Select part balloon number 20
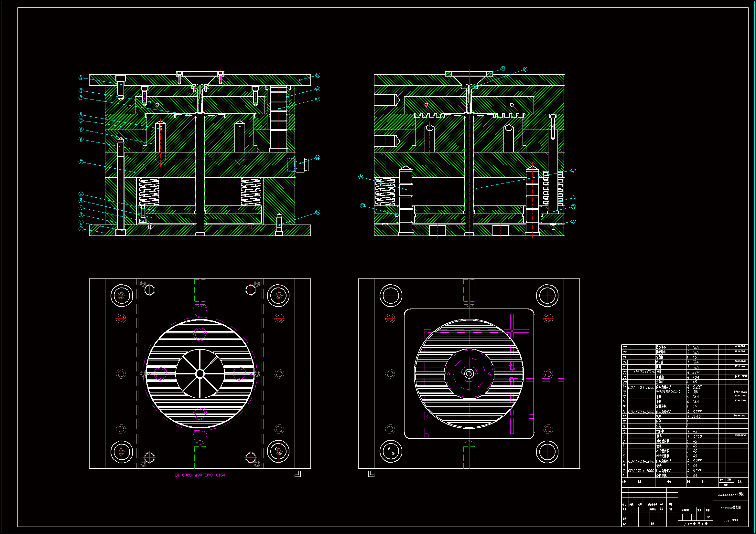 pos(573,221)
